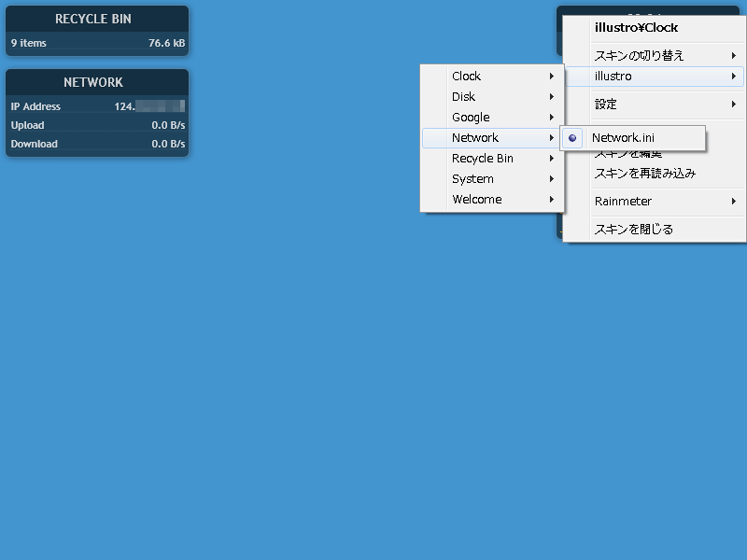Open the Clock skin submenu

pos(492,77)
